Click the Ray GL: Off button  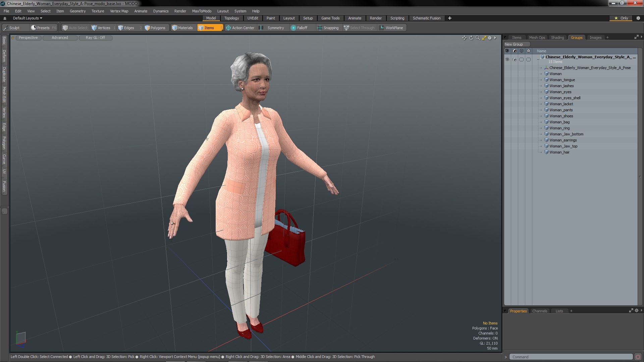[x=95, y=38]
